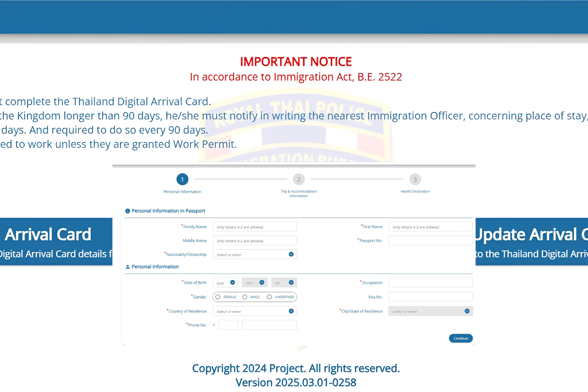The image size is (588, 392).
Task: Focus the Family Name input field
Action: [255, 227]
